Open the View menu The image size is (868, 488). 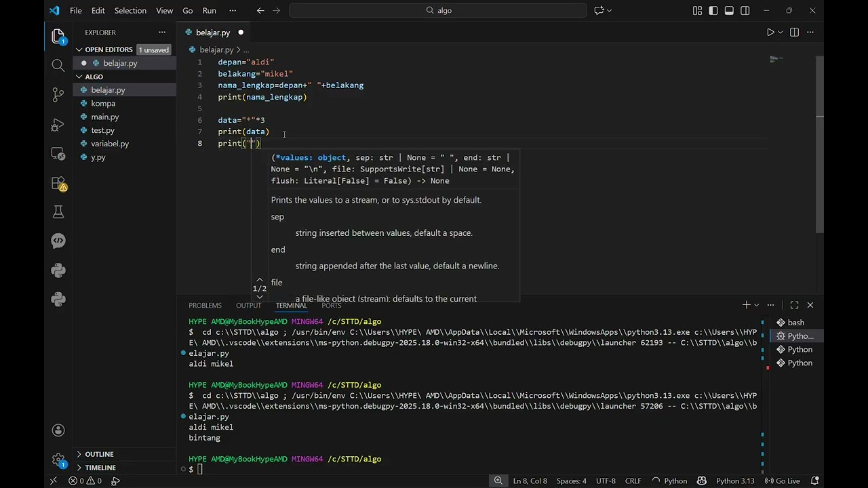click(x=165, y=10)
